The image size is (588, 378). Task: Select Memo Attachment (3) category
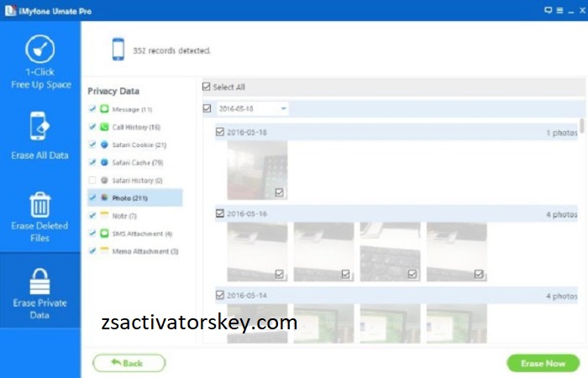145,251
